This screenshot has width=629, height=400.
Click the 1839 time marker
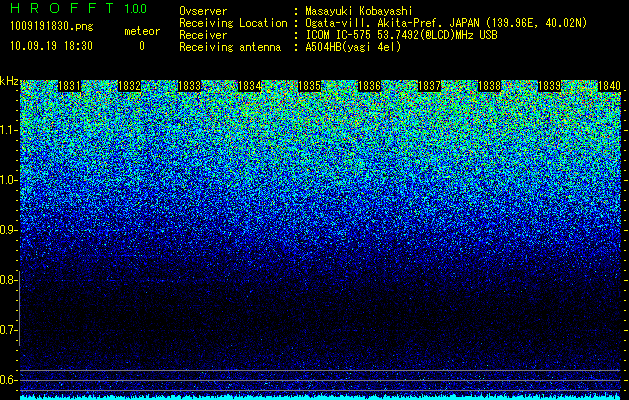pyautogui.click(x=550, y=86)
